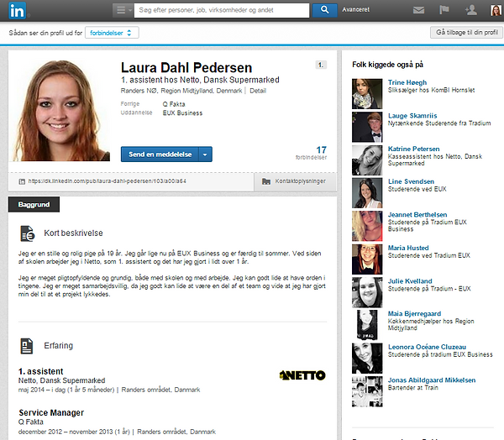Click Laura Dahl Pedersen's large profile photo
The height and width of the screenshot is (440, 504).
pyautogui.click(x=61, y=111)
